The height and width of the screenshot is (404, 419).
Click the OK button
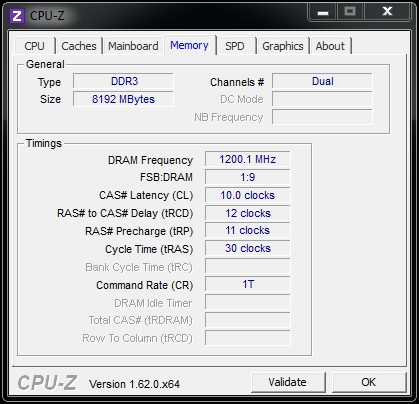point(369,382)
